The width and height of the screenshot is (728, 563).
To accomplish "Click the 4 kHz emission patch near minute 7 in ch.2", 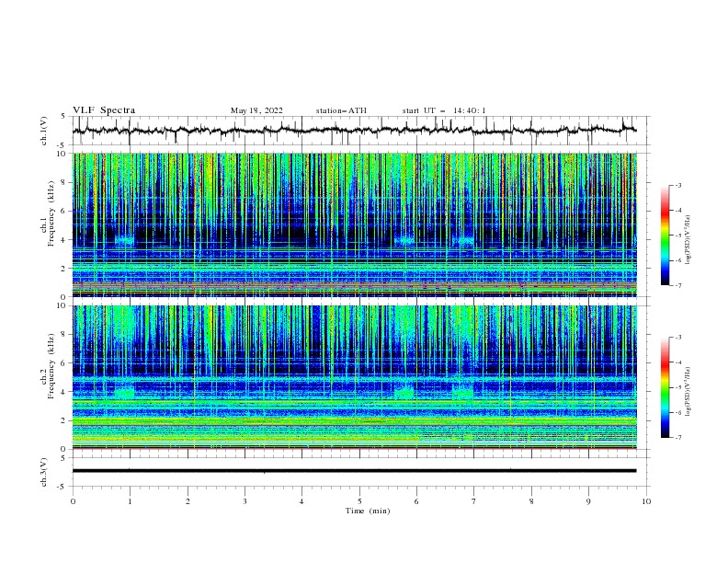I will click(x=462, y=393).
